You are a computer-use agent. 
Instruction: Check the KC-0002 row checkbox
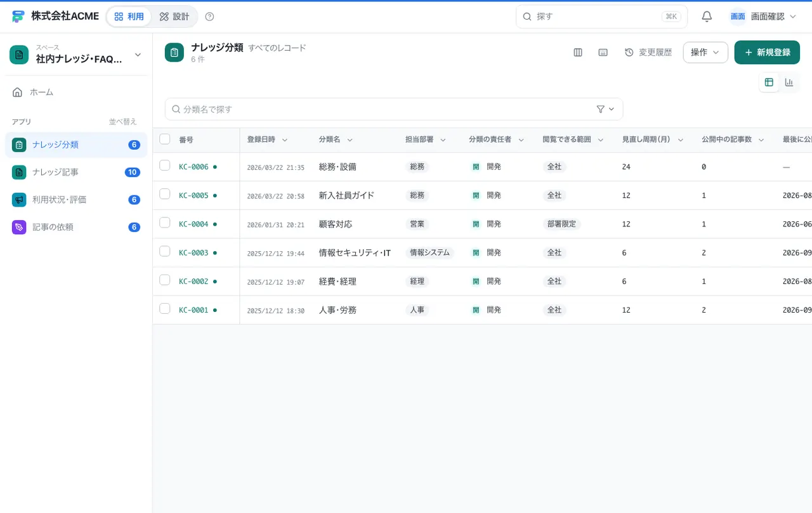165,280
